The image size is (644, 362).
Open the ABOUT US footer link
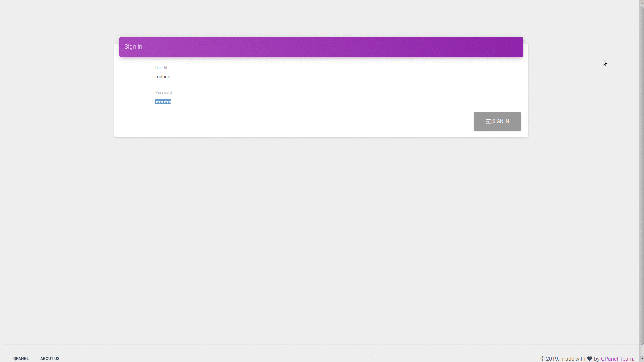coord(50,359)
